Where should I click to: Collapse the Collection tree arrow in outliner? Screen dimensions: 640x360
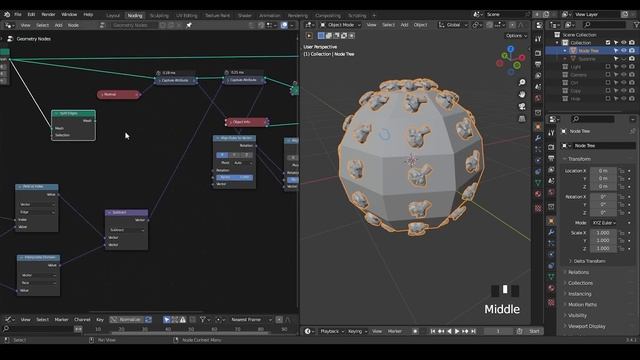coord(557,42)
